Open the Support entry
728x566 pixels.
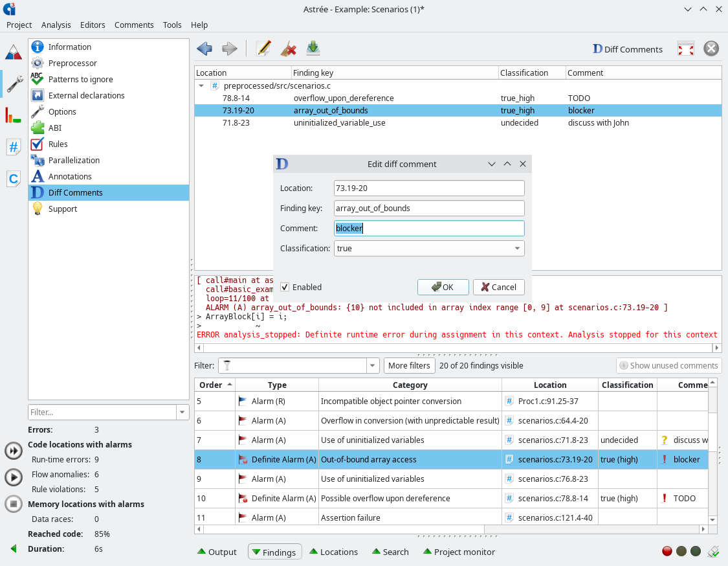109,209
